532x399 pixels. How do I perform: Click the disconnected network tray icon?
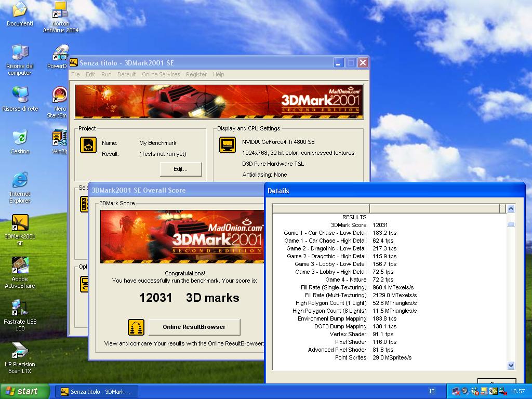[x=503, y=391]
